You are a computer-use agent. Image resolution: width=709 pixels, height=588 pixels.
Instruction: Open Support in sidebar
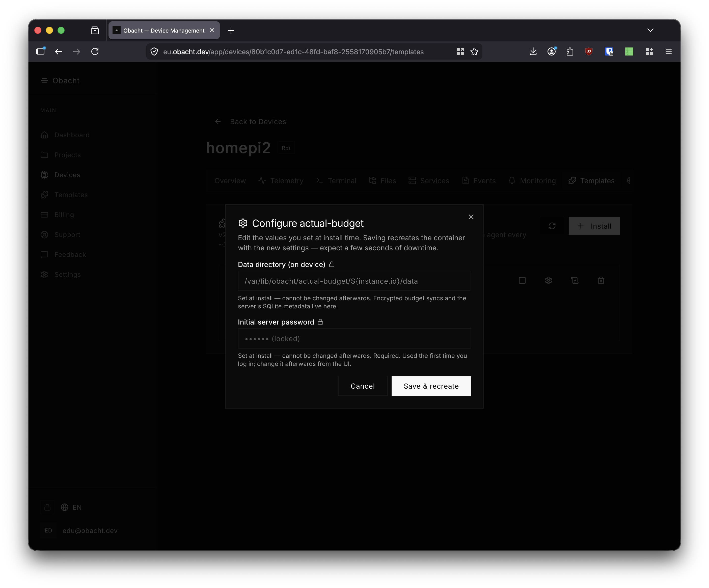point(61,234)
